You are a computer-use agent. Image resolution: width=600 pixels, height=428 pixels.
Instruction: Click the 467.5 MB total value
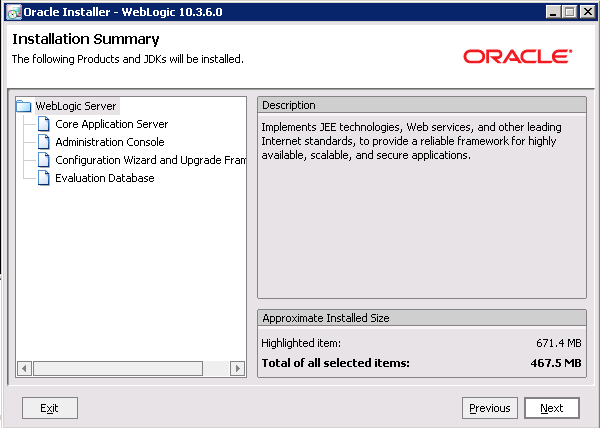pos(556,363)
